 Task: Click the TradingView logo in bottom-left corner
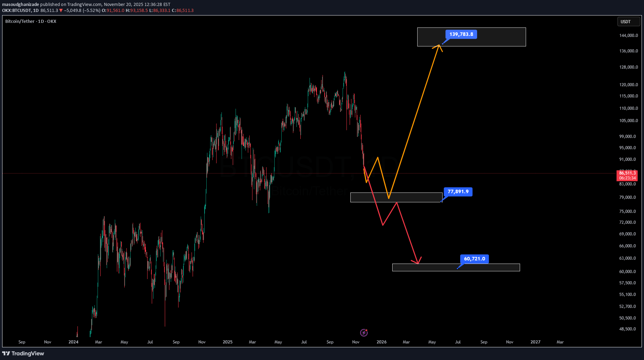pos(23,353)
